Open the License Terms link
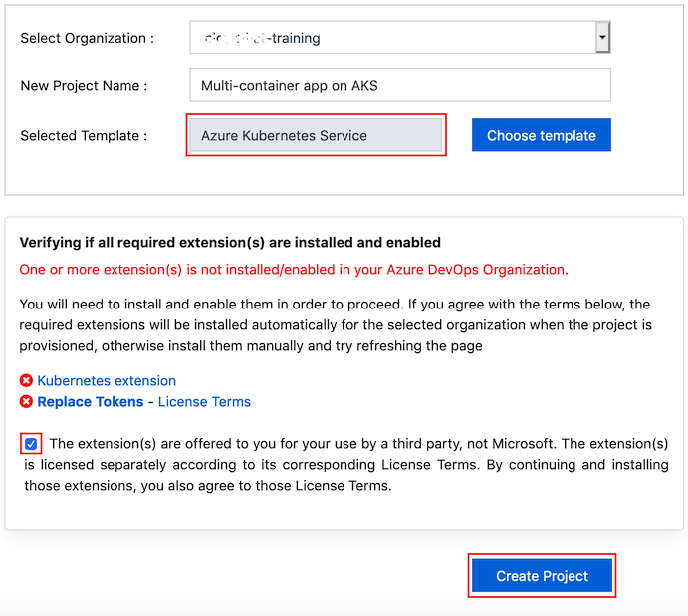 click(204, 402)
